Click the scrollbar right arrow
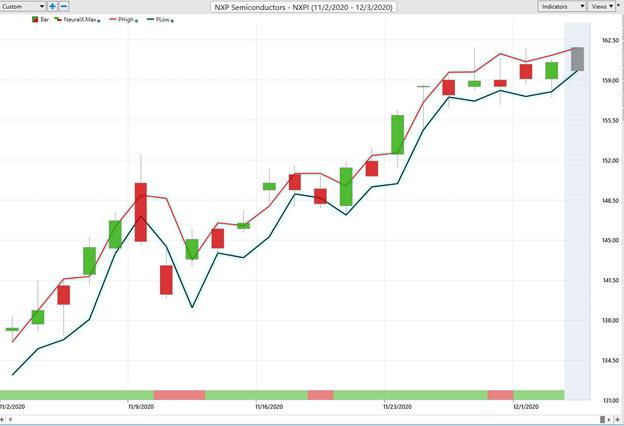The height and width of the screenshot is (426, 624). pos(609,419)
